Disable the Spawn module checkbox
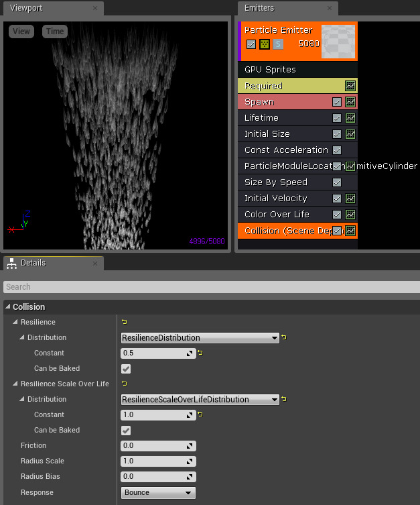 click(337, 102)
